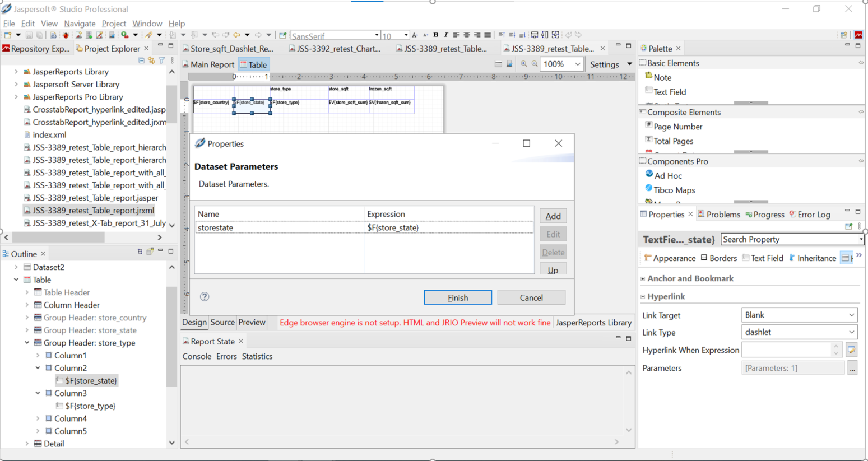Open the Project menu
Screen dimensions: 868x461
pos(114,24)
